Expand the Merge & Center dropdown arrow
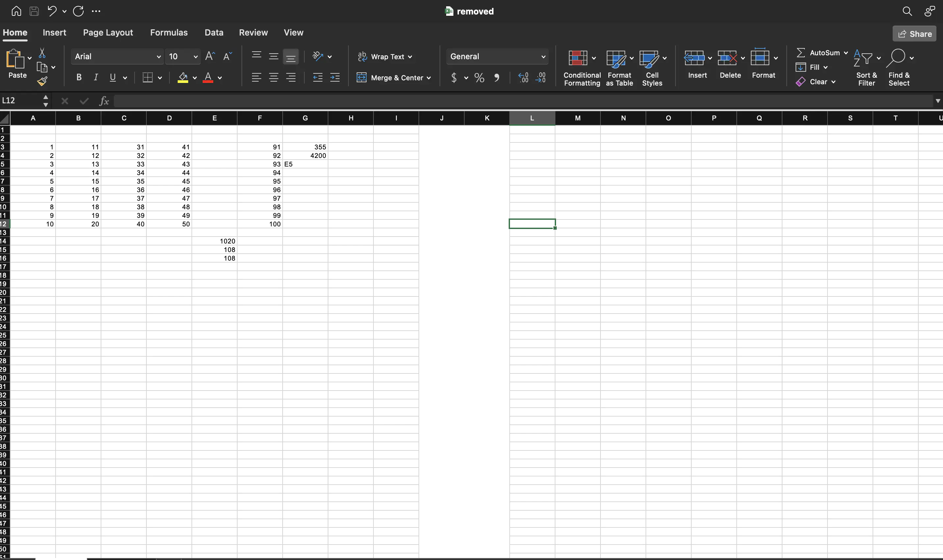This screenshot has height=560, width=943. click(429, 78)
